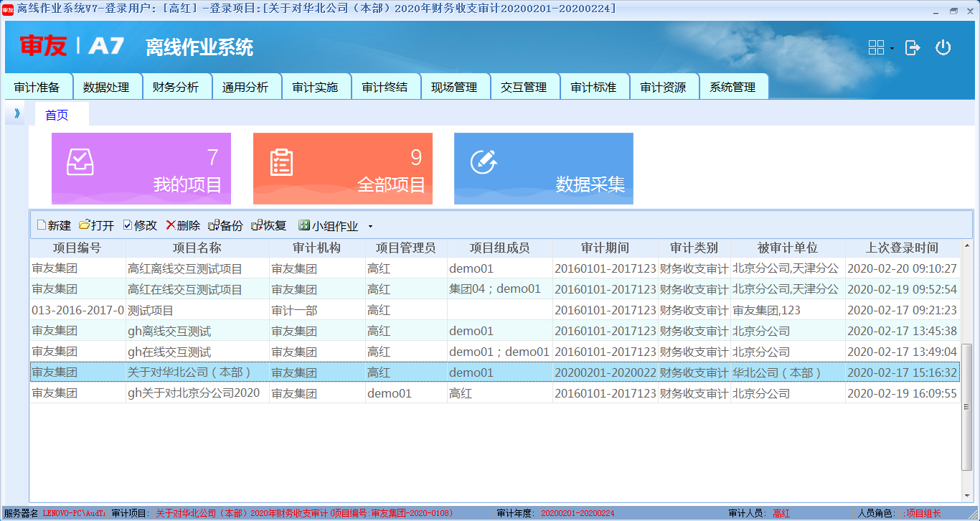980x521 pixels.
Task: Open dropdown arrow beside the grid icon
Action: [x=892, y=48]
